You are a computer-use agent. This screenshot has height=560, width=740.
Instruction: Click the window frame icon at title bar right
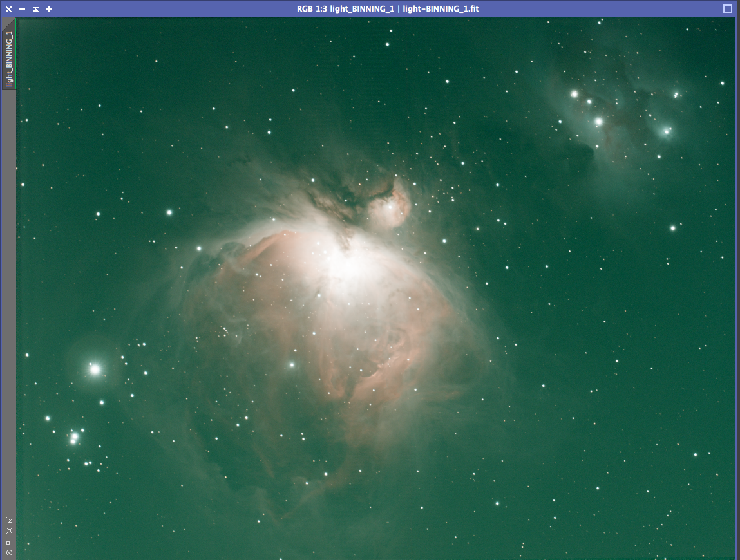click(x=727, y=9)
